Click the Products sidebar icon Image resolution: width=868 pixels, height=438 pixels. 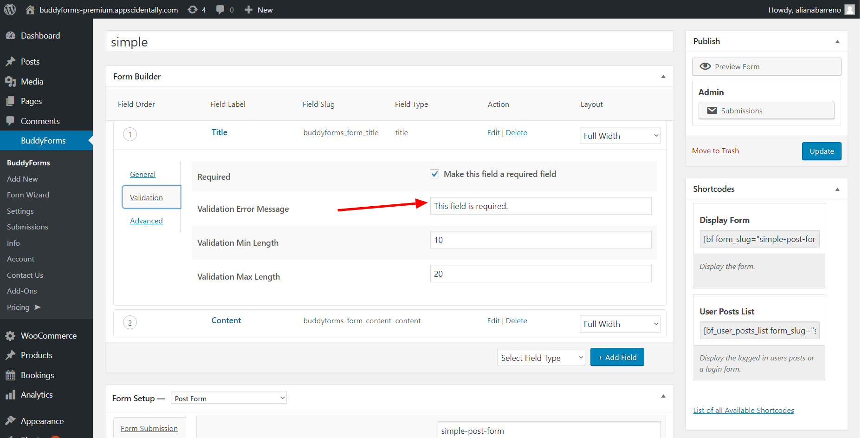click(11, 355)
